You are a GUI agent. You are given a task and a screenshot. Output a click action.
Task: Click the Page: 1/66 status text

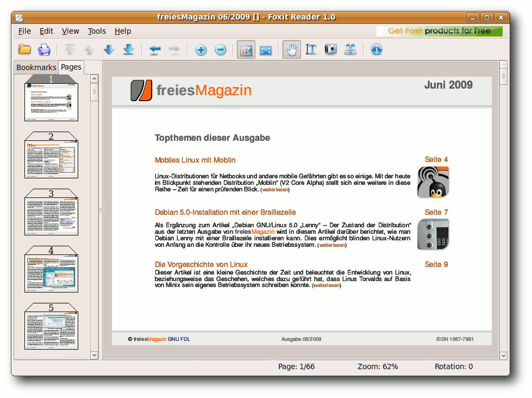pyautogui.click(x=296, y=367)
